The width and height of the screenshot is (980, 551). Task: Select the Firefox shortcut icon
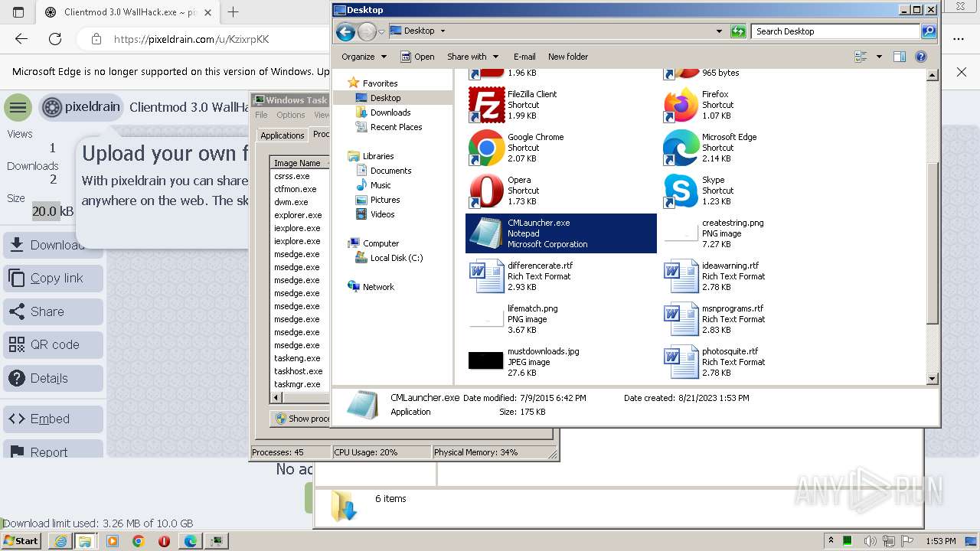click(681, 105)
